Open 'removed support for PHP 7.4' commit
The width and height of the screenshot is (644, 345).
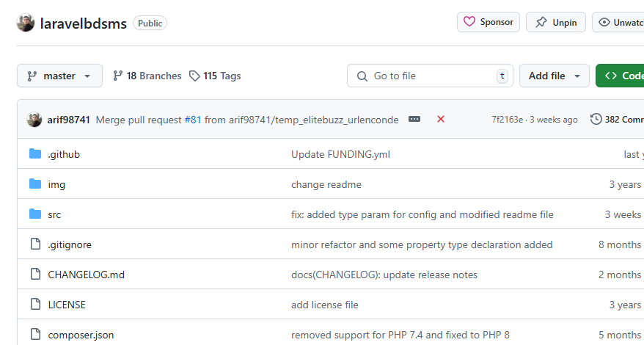pos(400,335)
